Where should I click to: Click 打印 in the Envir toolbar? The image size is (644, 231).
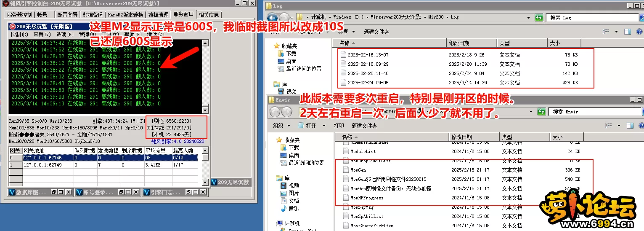coord(339,126)
